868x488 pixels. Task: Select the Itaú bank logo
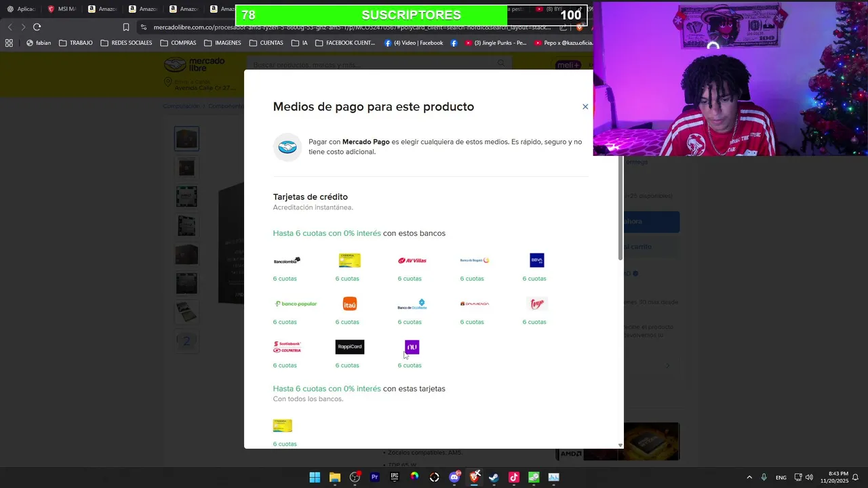click(350, 304)
